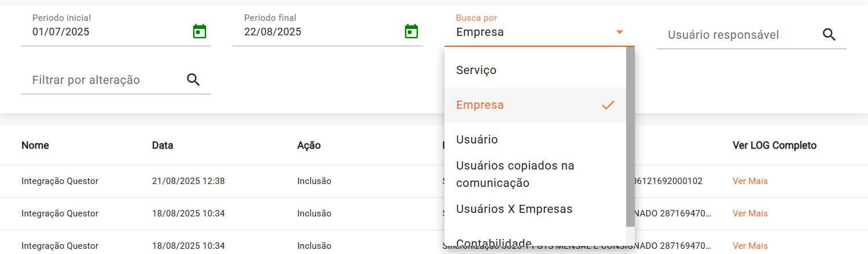Screen dimensions: 868x254
Task: Click the checkmark next to Empresa option
Action: point(608,105)
